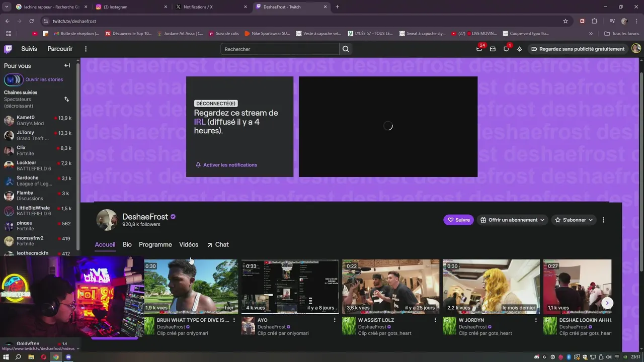Click the search magnifier button
Screen dimensions: 644x362
pos(346,49)
